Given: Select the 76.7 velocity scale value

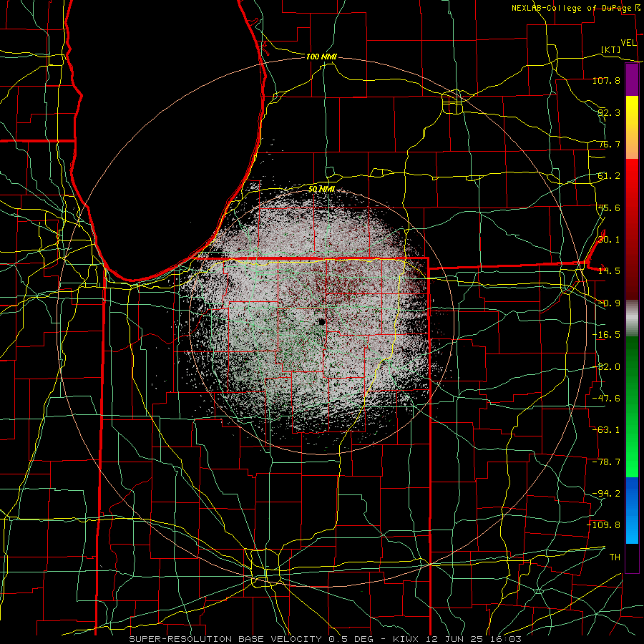Looking at the screenshot, I should pyautogui.click(x=609, y=144).
